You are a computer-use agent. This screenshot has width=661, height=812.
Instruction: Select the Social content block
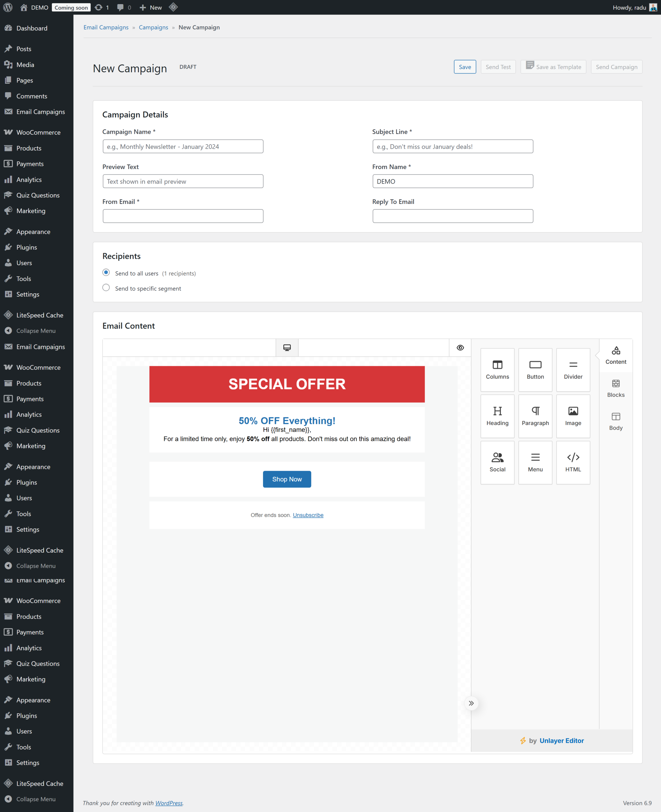point(497,462)
